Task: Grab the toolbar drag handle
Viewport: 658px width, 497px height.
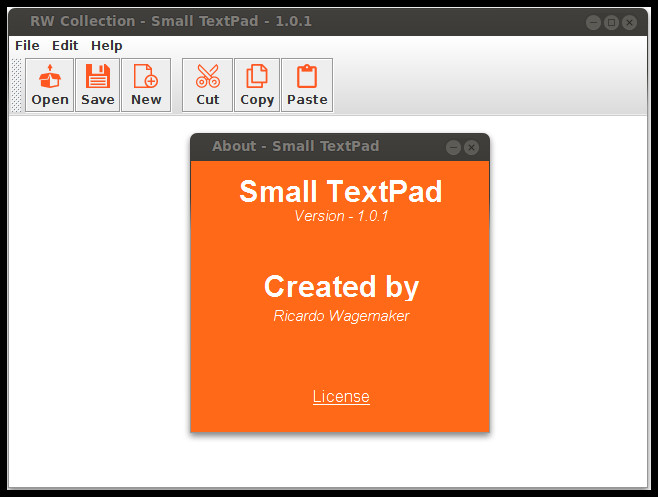Action: 16,85
